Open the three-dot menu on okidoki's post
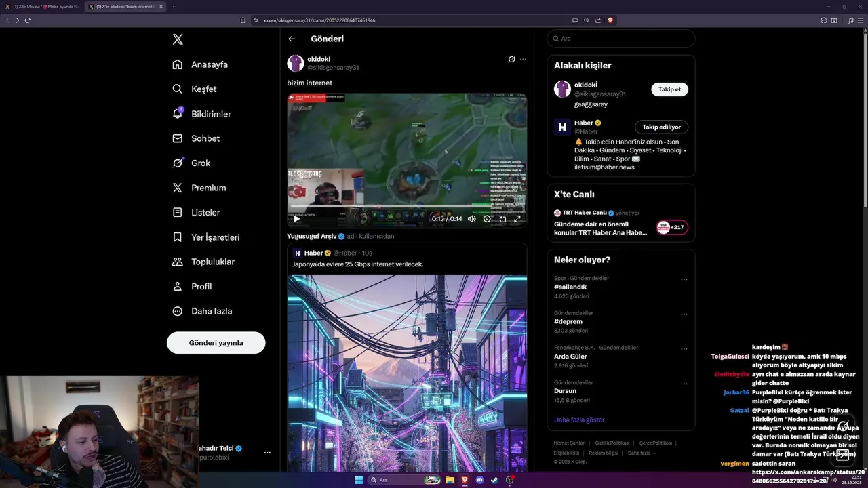Screen dimensions: 868x488 [x=523, y=60]
